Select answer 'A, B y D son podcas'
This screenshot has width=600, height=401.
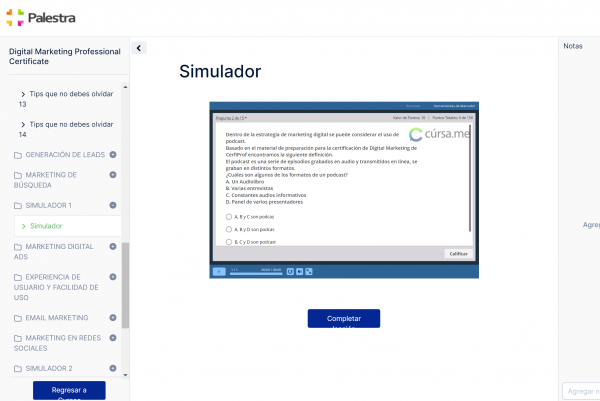coord(229,229)
